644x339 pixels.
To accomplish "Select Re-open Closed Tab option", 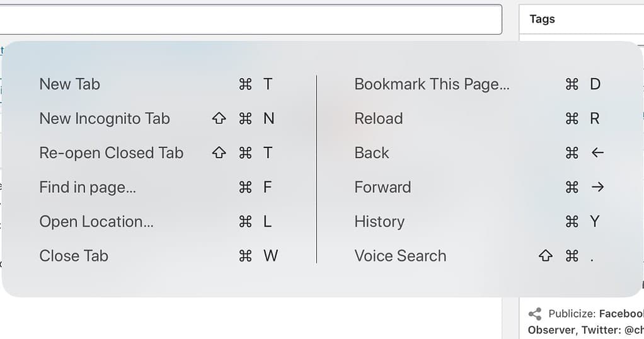I will click(111, 153).
